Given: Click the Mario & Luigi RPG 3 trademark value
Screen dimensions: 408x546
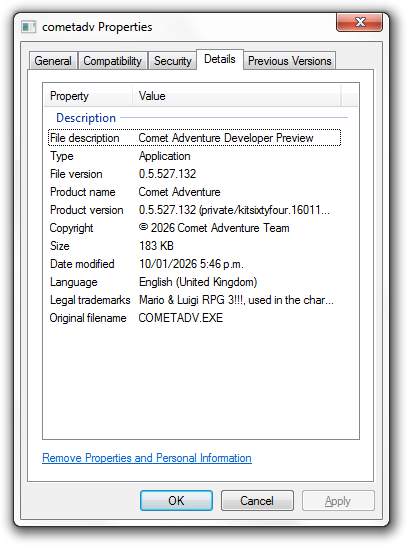Looking at the screenshot, I should pos(236,300).
